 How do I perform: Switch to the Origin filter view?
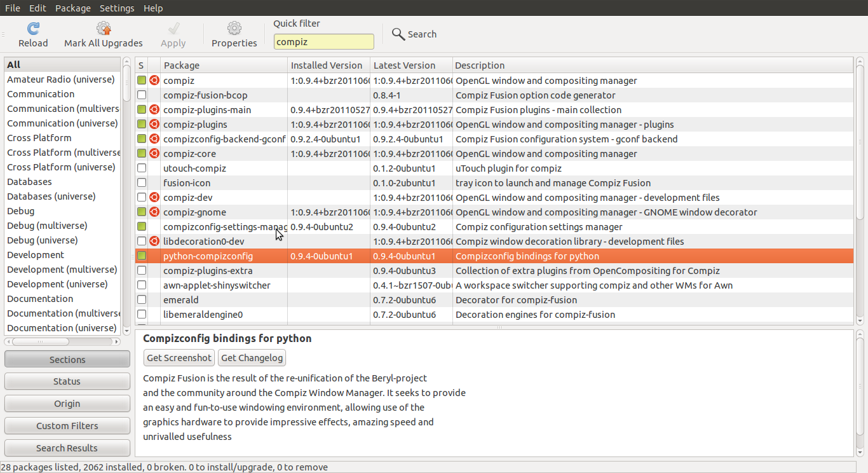(x=67, y=404)
